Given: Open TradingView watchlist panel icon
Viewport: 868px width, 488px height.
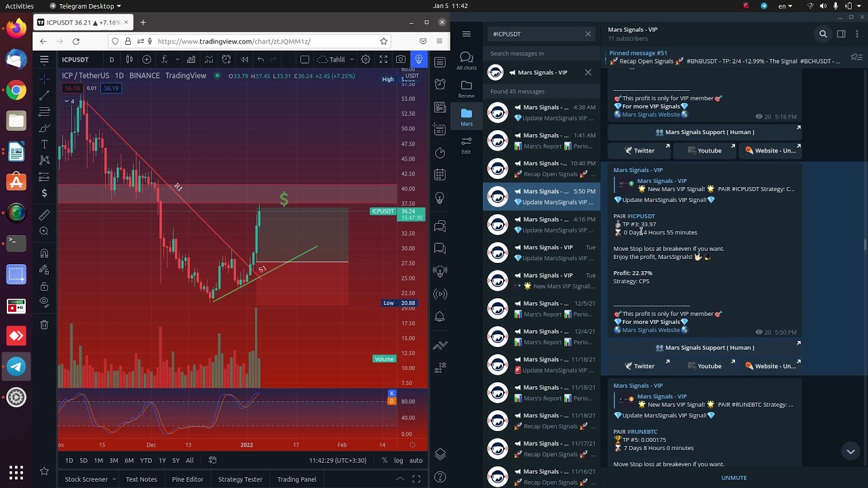Looking at the screenshot, I should pos(440,62).
